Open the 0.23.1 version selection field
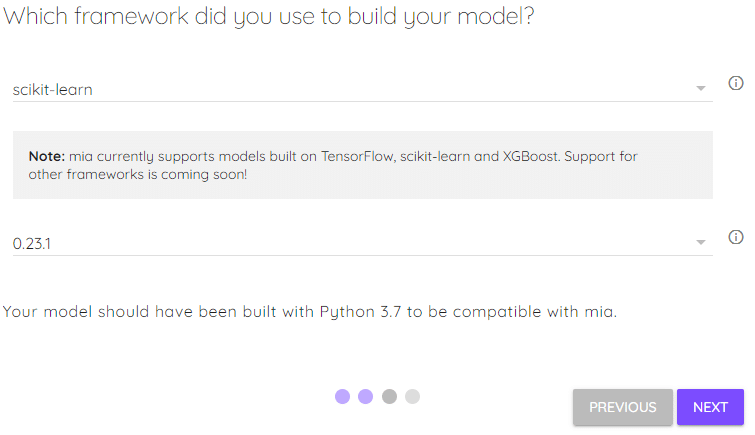This screenshot has height=435, width=755. click(x=363, y=243)
